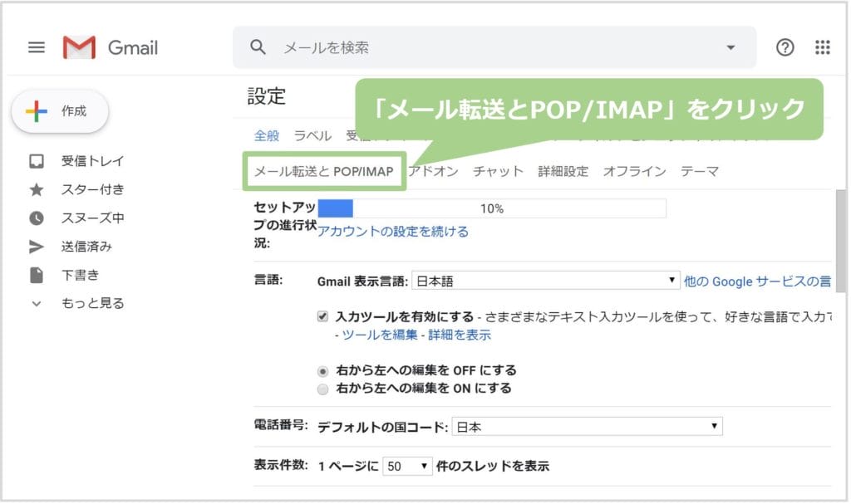
Task: Click the search magnifier icon
Action: point(258,47)
